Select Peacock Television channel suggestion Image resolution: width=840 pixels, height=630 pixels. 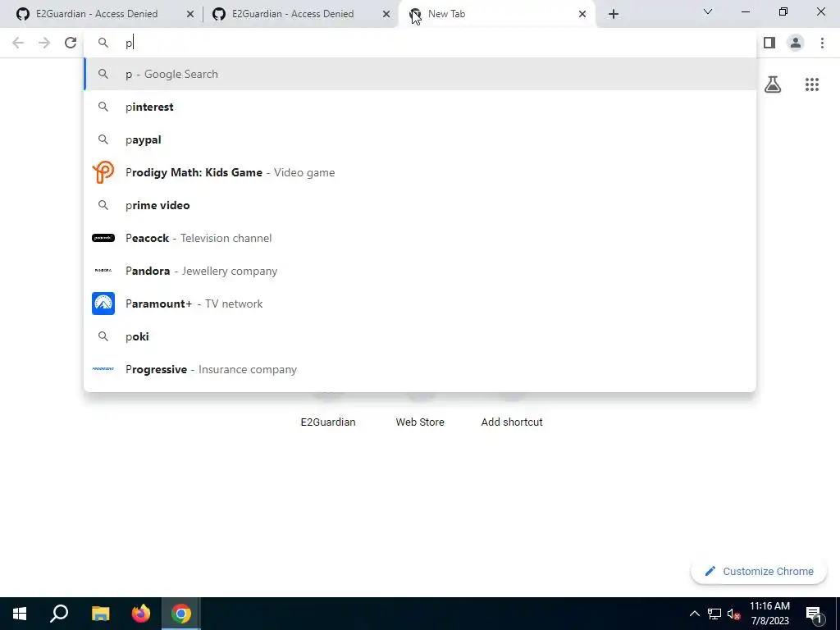(x=420, y=238)
